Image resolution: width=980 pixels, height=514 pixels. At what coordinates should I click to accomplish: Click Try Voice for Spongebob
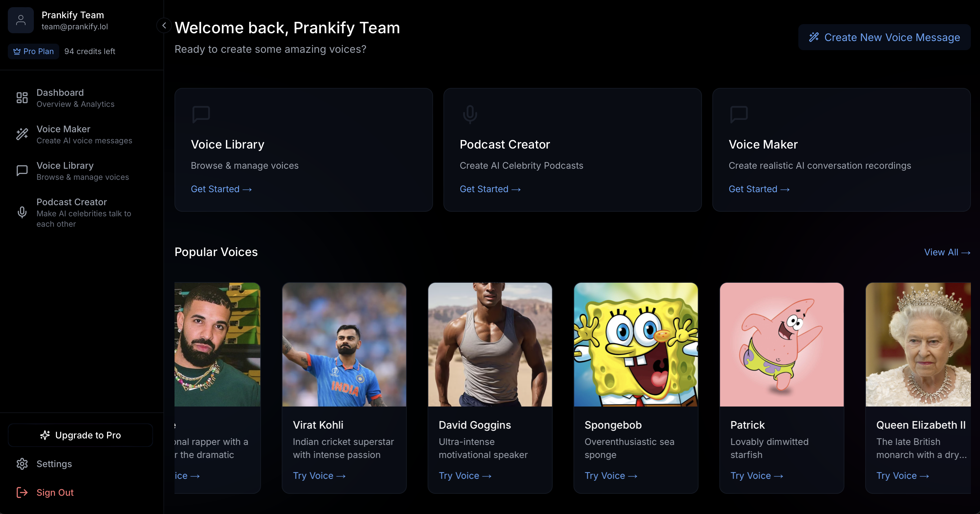coord(610,476)
